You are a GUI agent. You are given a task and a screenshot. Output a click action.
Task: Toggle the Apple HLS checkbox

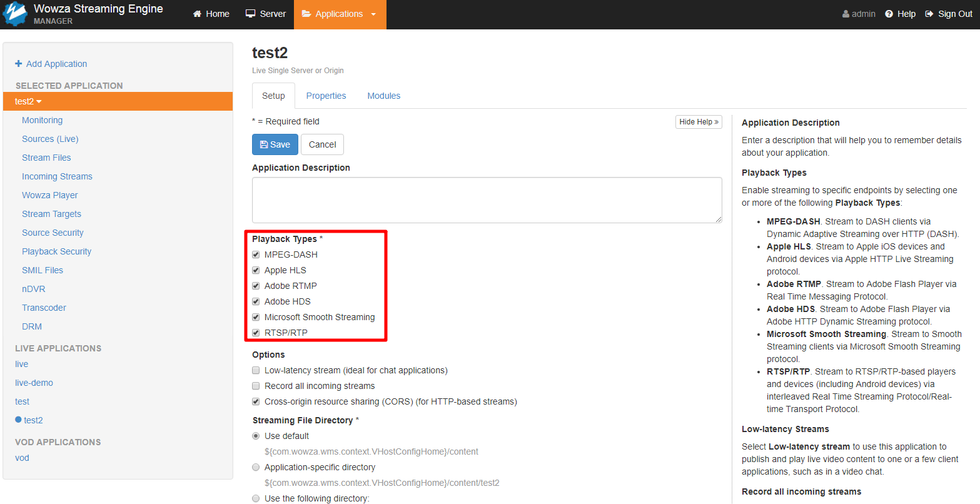click(256, 270)
